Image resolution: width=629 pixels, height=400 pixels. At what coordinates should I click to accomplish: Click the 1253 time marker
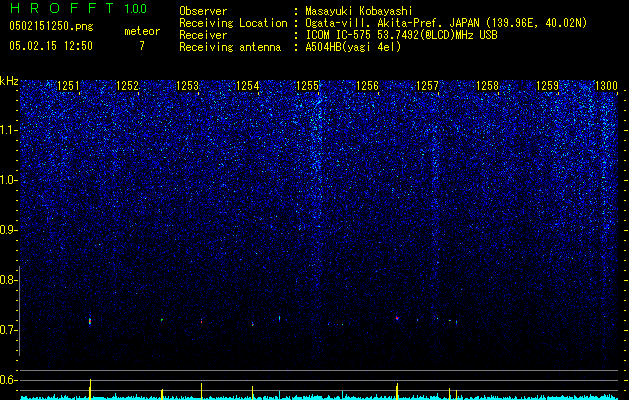point(187,86)
